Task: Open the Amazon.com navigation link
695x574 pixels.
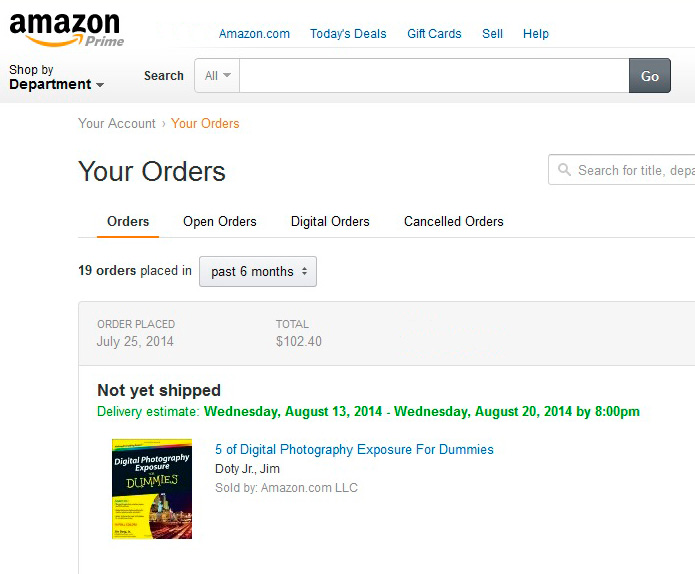Action: [x=254, y=34]
